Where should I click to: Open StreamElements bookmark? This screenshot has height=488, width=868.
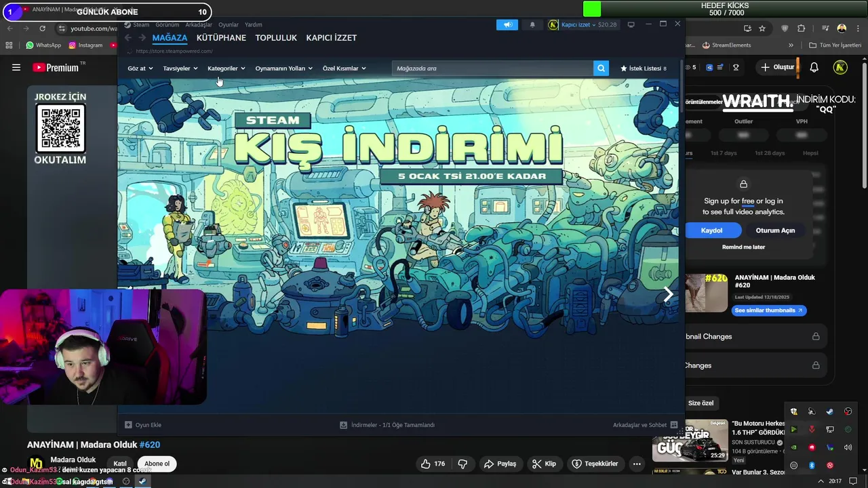(x=726, y=45)
